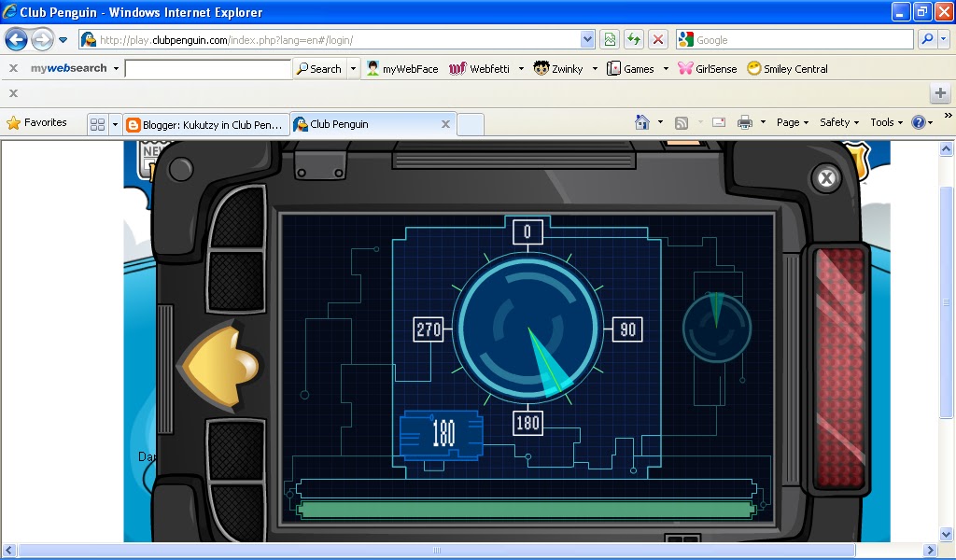Go to Home page icon
This screenshot has width=956, height=560.
(x=642, y=122)
